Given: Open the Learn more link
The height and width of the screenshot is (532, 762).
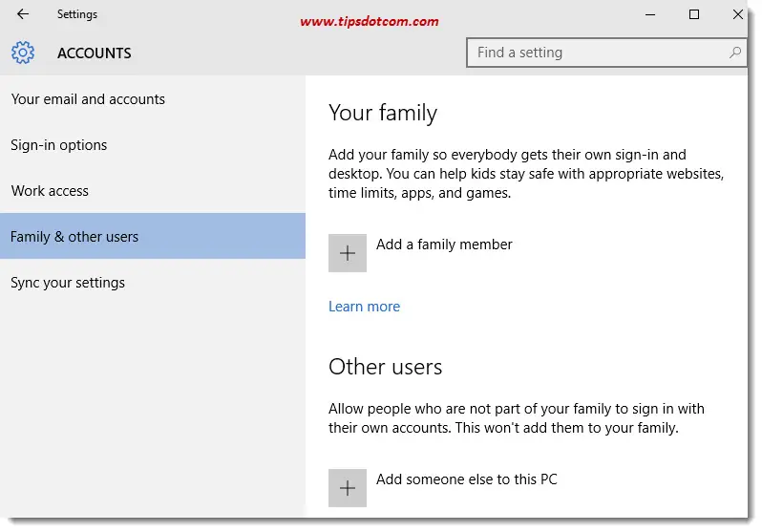Looking at the screenshot, I should click(x=364, y=307).
